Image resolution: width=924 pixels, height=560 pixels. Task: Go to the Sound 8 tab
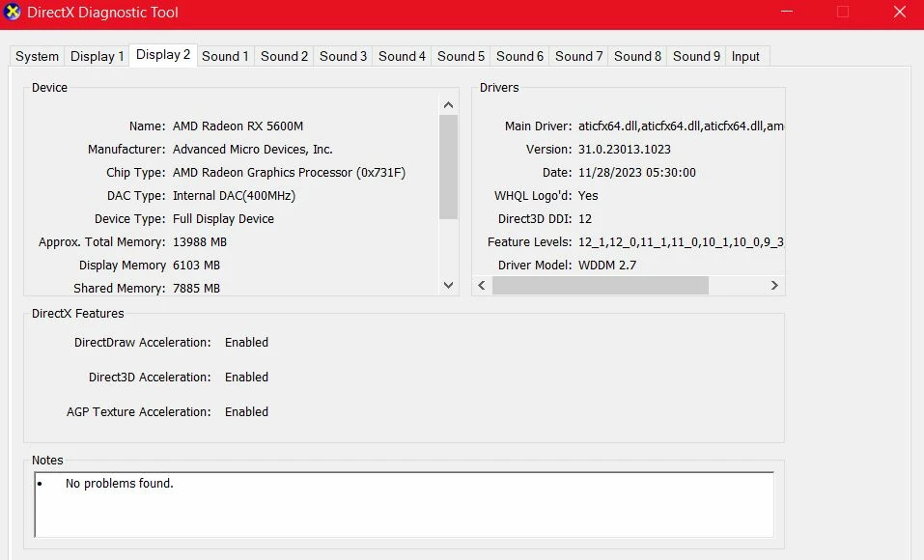(x=637, y=57)
